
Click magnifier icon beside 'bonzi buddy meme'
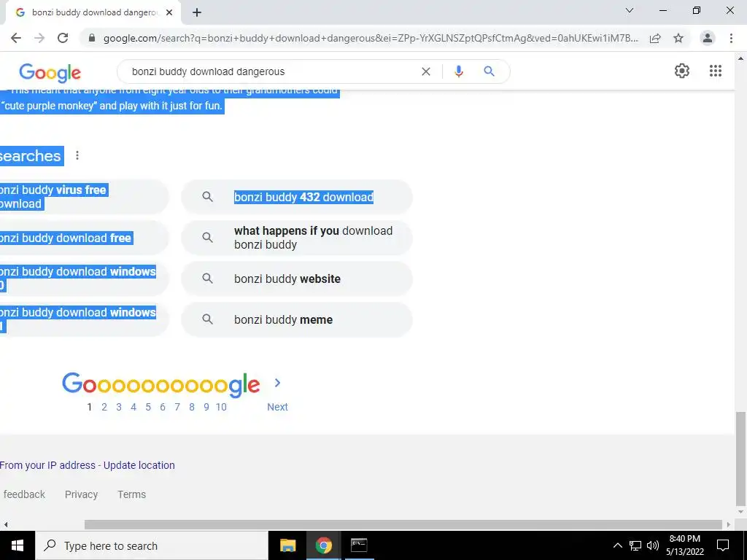[x=207, y=319]
